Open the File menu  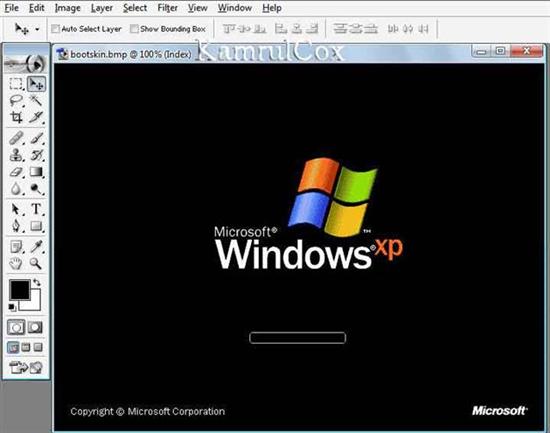(12, 8)
